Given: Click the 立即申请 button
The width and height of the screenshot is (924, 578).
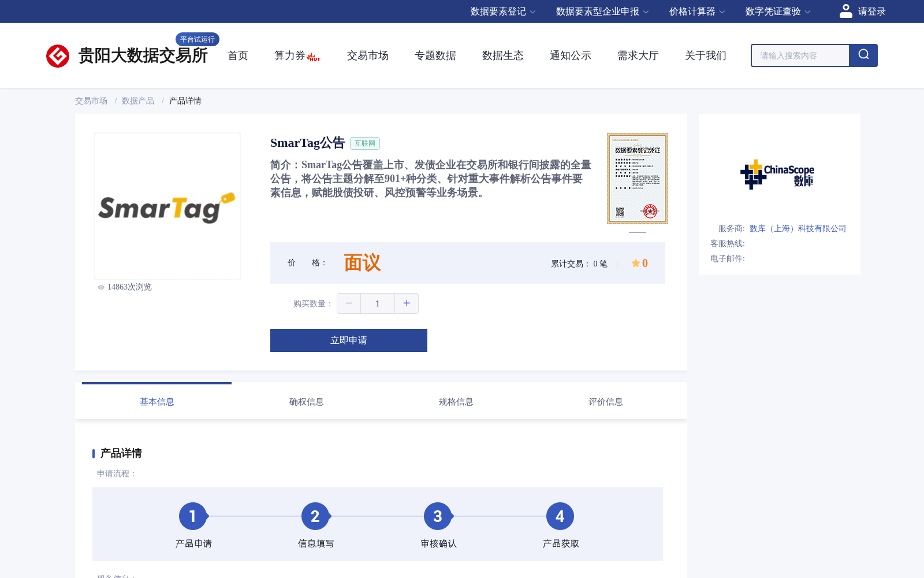Looking at the screenshot, I should (x=349, y=340).
